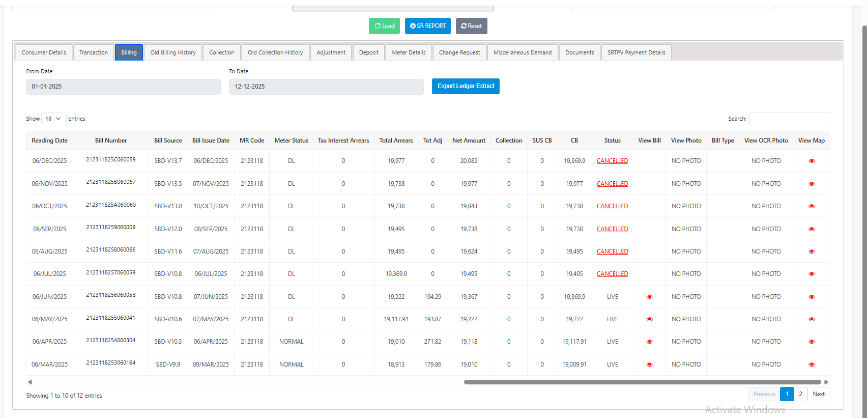Open View Bill eye icon for 06/MAY/2025
Image resolution: width=868 pixels, height=418 pixels.
pyautogui.click(x=649, y=319)
